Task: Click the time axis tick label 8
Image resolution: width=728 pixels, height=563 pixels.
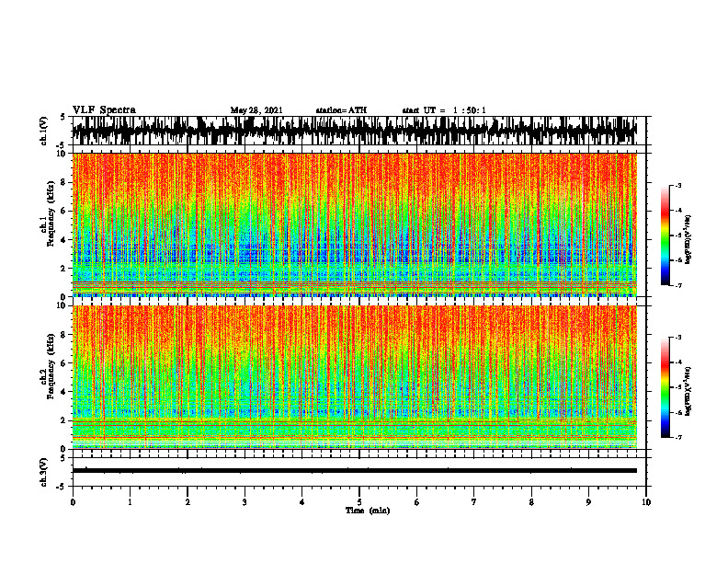Action: tap(531, 502)
